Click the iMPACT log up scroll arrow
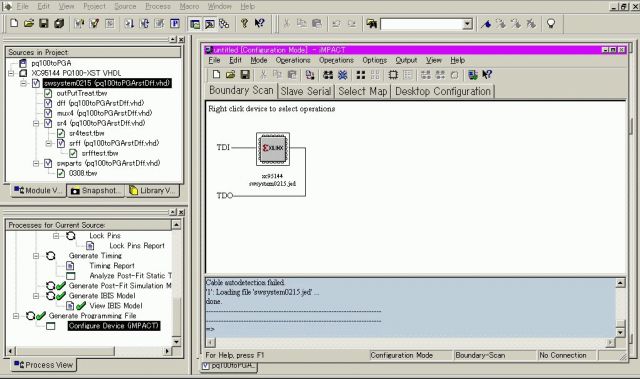 (x=620, y=283)
